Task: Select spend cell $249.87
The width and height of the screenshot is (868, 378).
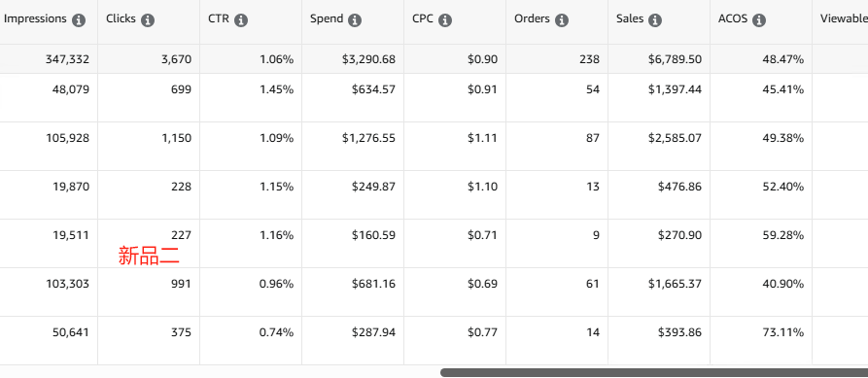Action: (373, 187)
